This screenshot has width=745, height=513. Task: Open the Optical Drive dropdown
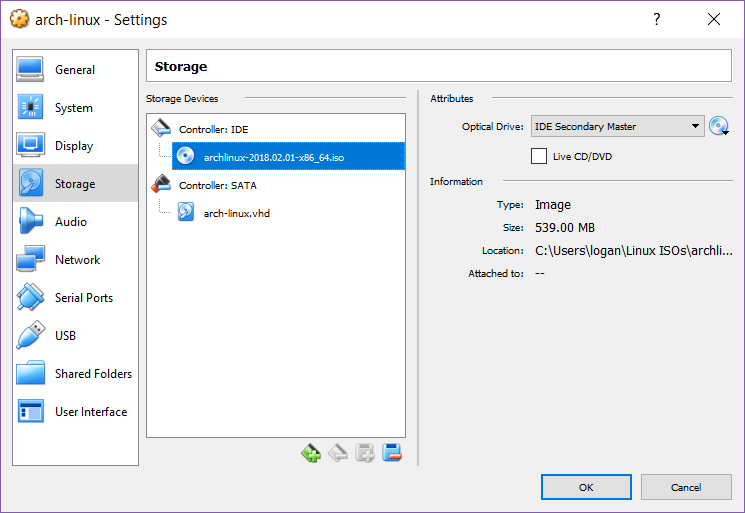point(617,126)
